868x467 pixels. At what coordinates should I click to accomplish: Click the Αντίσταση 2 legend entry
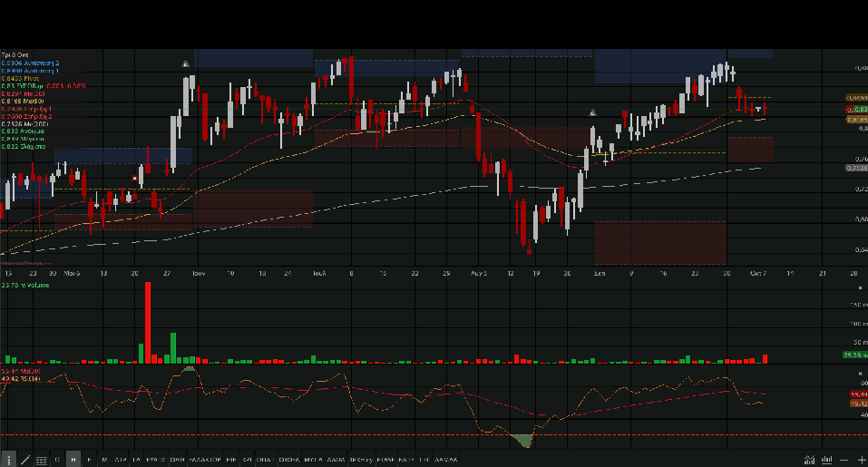tap(30, 63)
